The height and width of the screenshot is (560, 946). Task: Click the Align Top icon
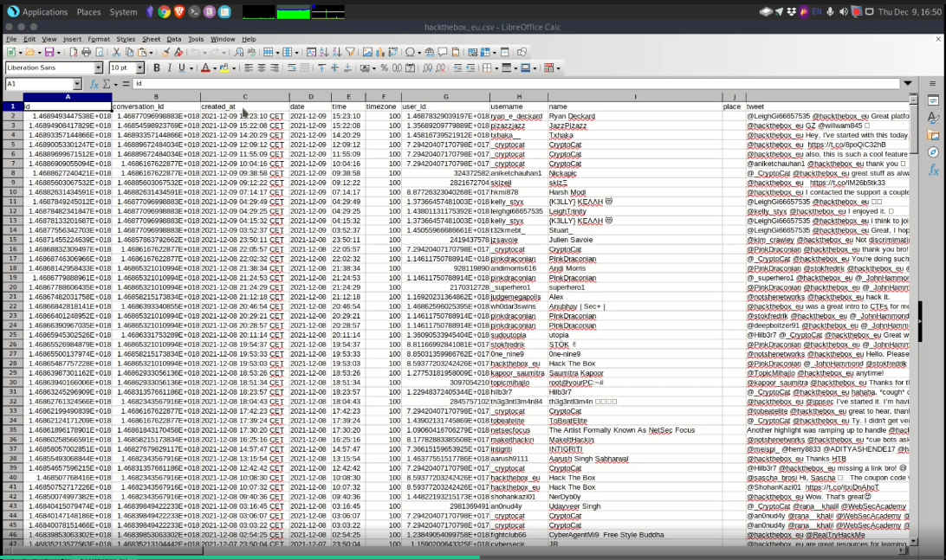coord(321,68)
